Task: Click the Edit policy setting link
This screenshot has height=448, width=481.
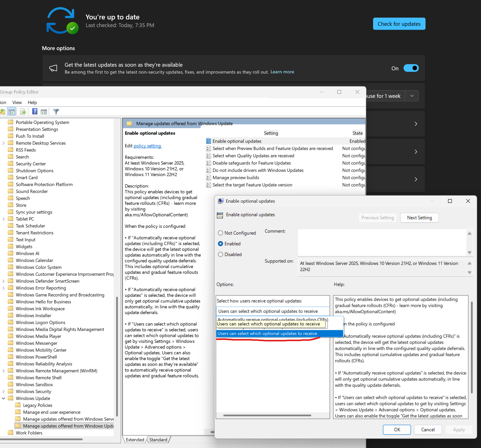Action: [148, 146]
